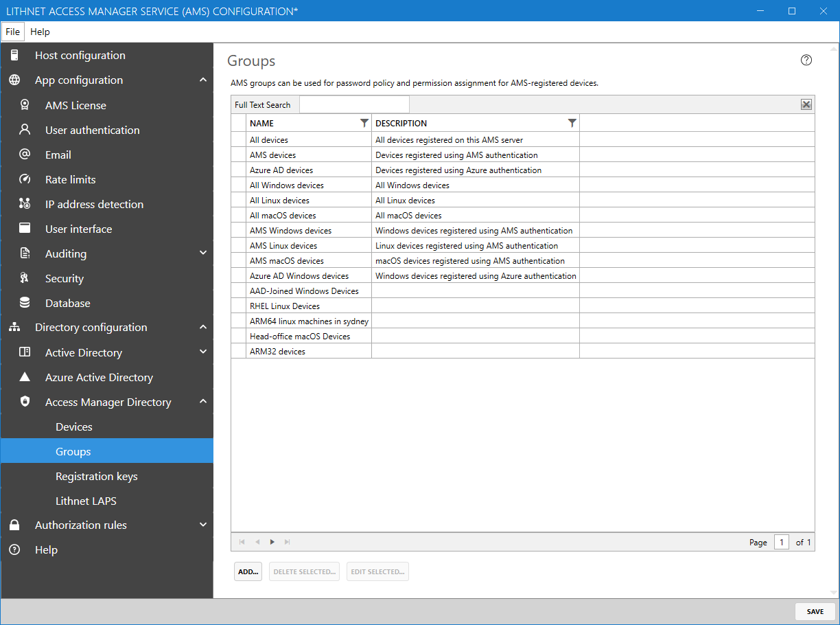Image resolution: width=840 pixels, height=625 pixels.
Task: Click the Auditing document icon
Action: tap(25, 253)
